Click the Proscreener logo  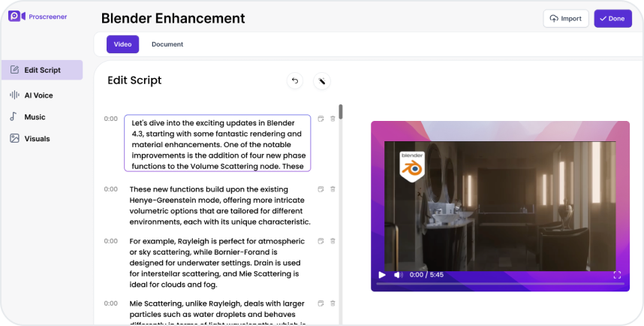coord(38,17)
